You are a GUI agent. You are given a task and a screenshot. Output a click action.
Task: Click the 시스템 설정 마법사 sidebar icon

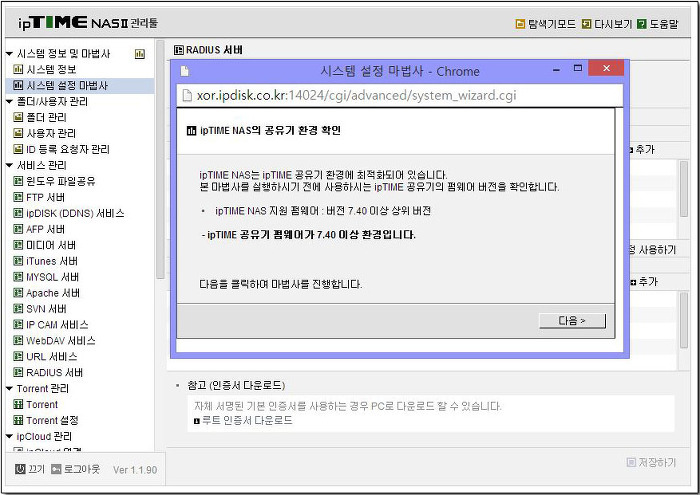pyautogui.click(x=18, y=85)
